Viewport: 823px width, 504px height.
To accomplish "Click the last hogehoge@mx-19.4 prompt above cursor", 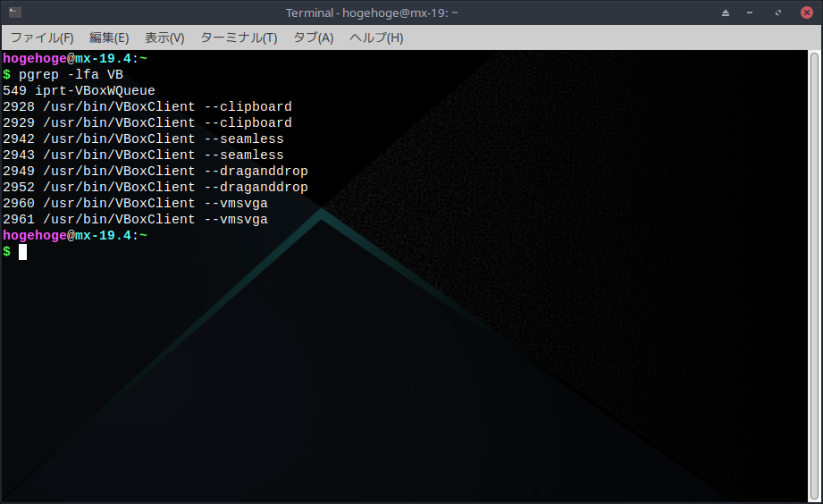I will tap(75, 235).
